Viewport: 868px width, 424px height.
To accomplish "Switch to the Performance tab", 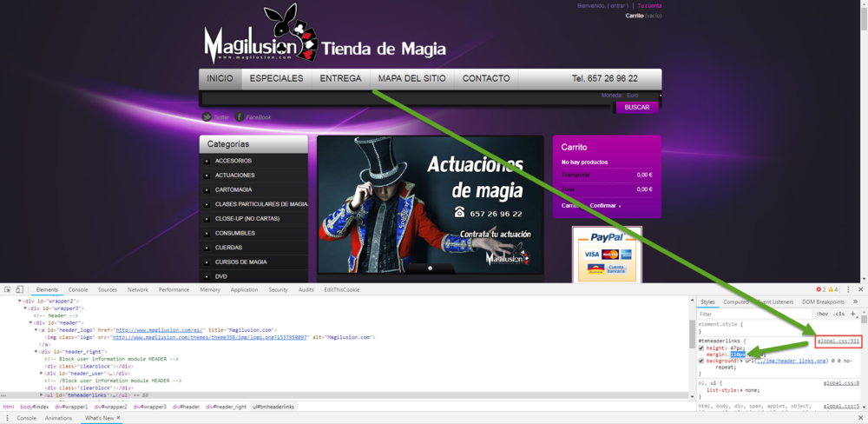I will pos(174,290).
